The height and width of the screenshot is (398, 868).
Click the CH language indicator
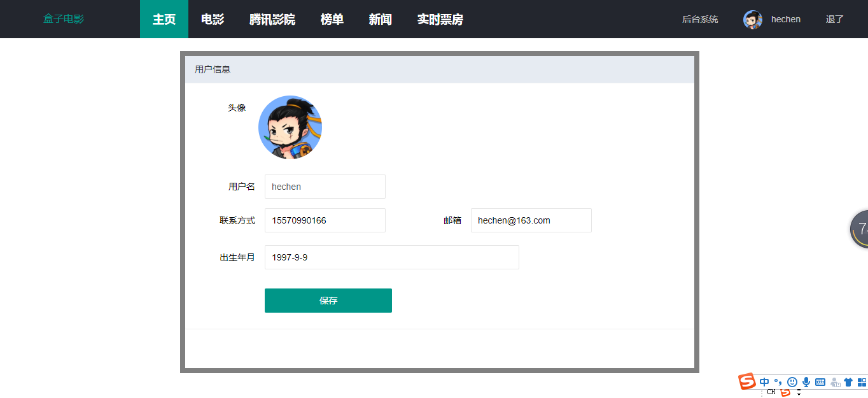click(x=771, y=392)
